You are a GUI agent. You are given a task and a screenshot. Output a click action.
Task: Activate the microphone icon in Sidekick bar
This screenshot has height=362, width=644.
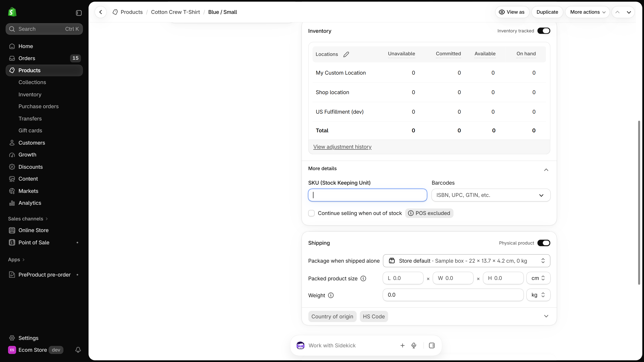coord(414,345)
